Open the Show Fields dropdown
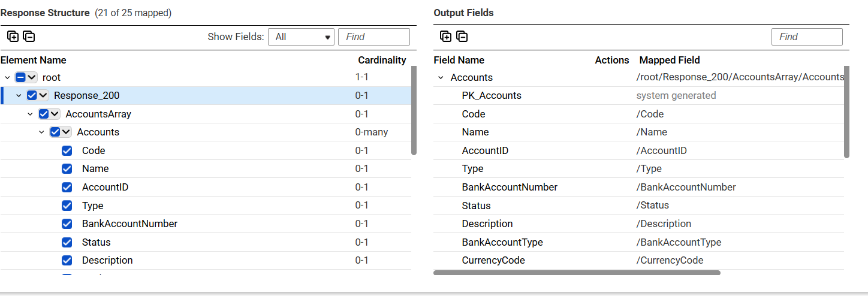Image resolution: width=868 pixels, height=296 pixels. coord(301,37)
